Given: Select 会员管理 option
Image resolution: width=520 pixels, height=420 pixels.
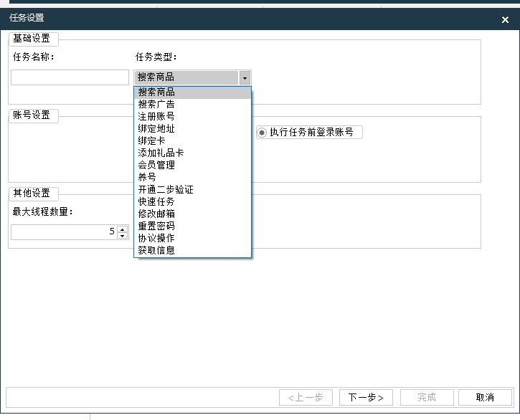Looking at the screenshot, I should (192, 165).
